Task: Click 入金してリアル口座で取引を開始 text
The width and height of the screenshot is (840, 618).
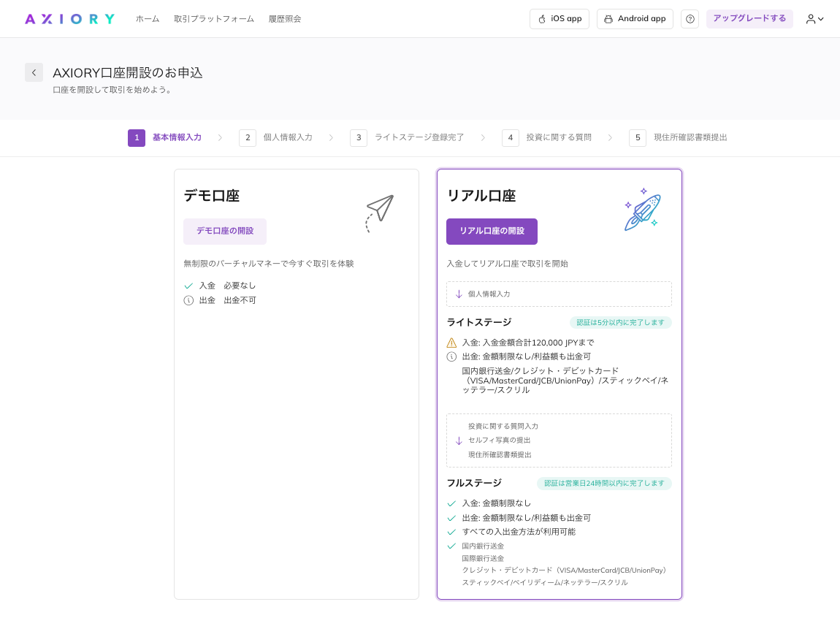Action: [508, 264]
